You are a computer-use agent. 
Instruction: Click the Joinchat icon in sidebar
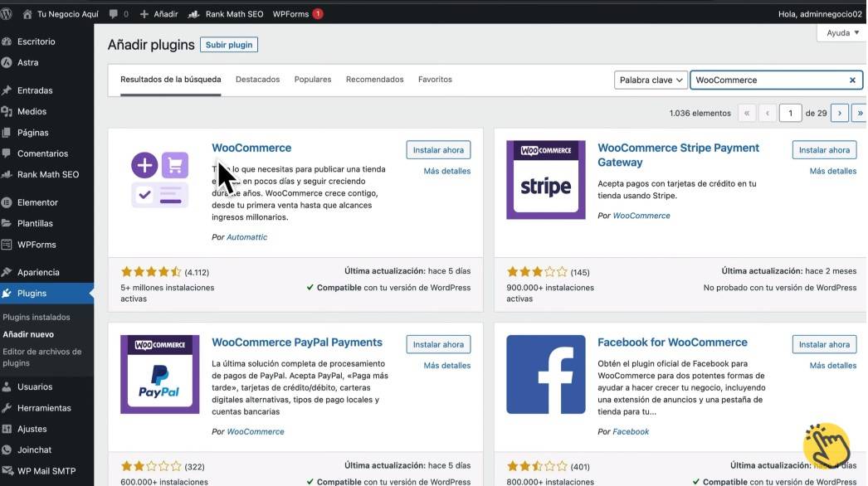coord(7,450)
